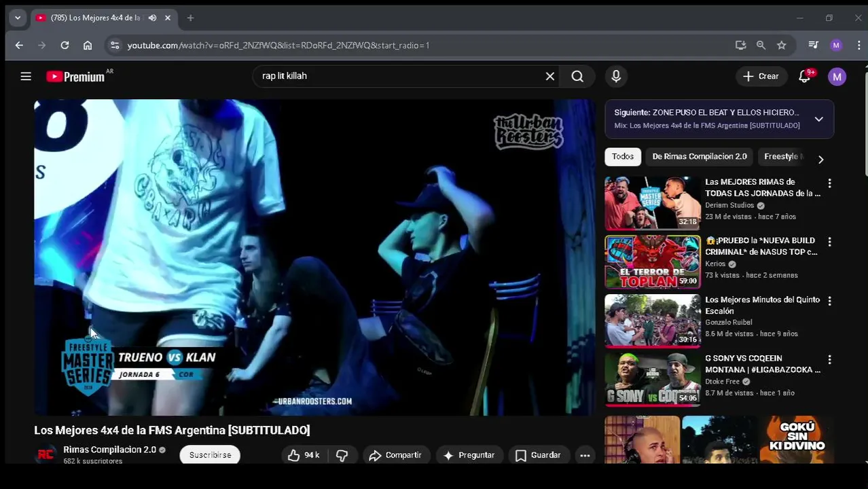Share the video via Compartir
Viewport: 868px width, 489px height.
pos(395,455)
